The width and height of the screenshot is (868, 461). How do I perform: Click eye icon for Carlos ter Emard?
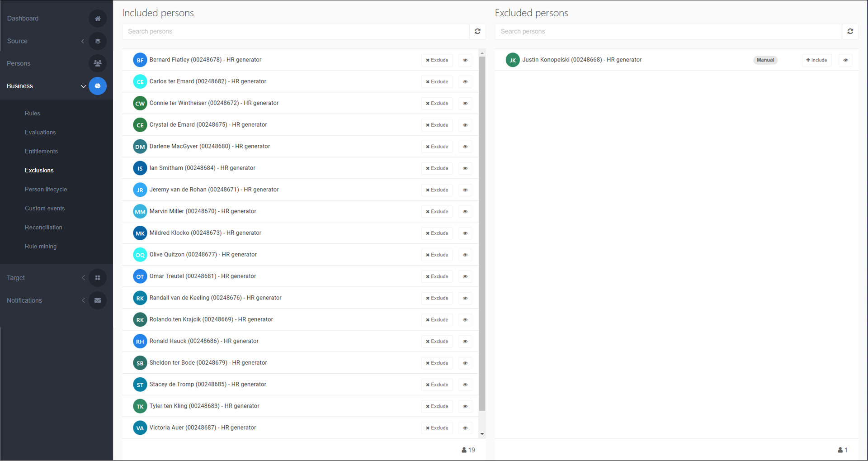465,82
